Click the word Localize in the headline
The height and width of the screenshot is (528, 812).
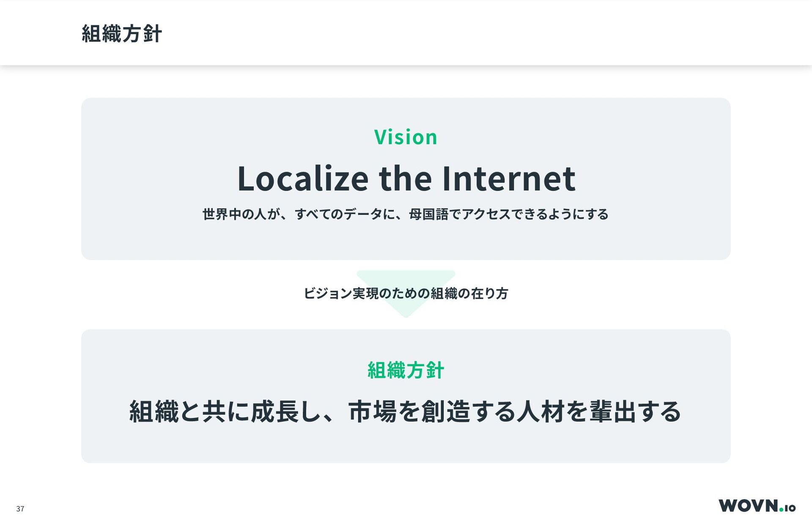(x=303, y=179)
